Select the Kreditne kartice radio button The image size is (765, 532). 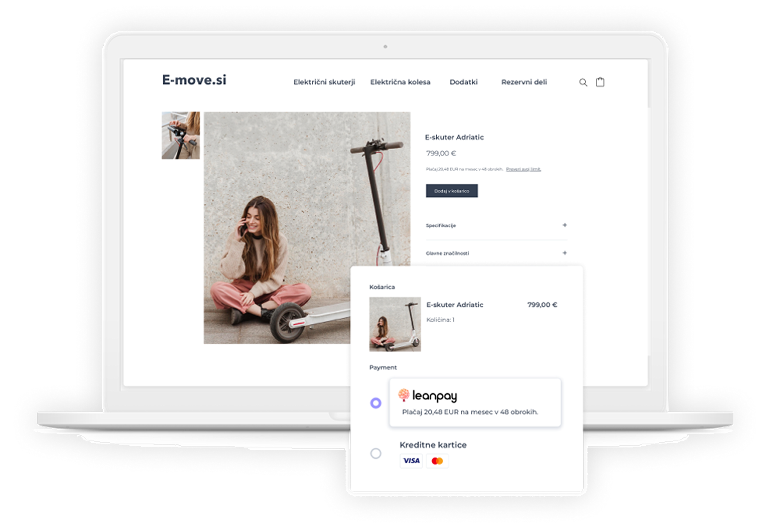pyautogui.click(x=376, y=453)
